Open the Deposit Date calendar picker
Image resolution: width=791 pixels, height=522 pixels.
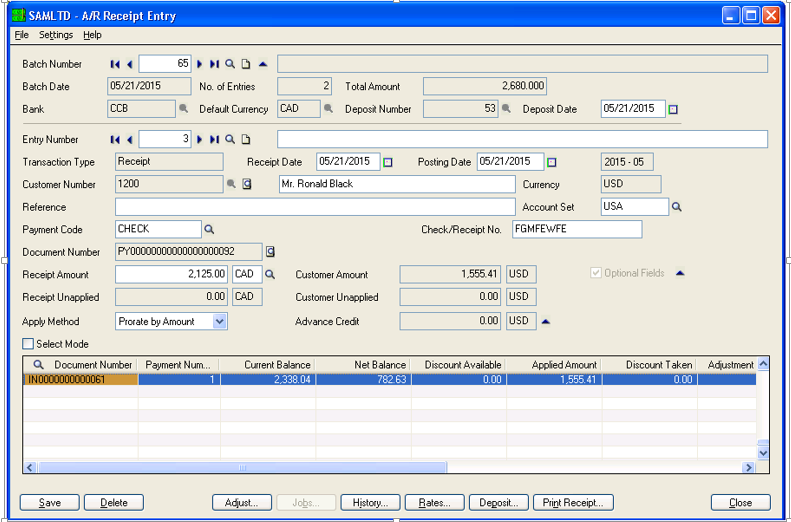(673, 109)
